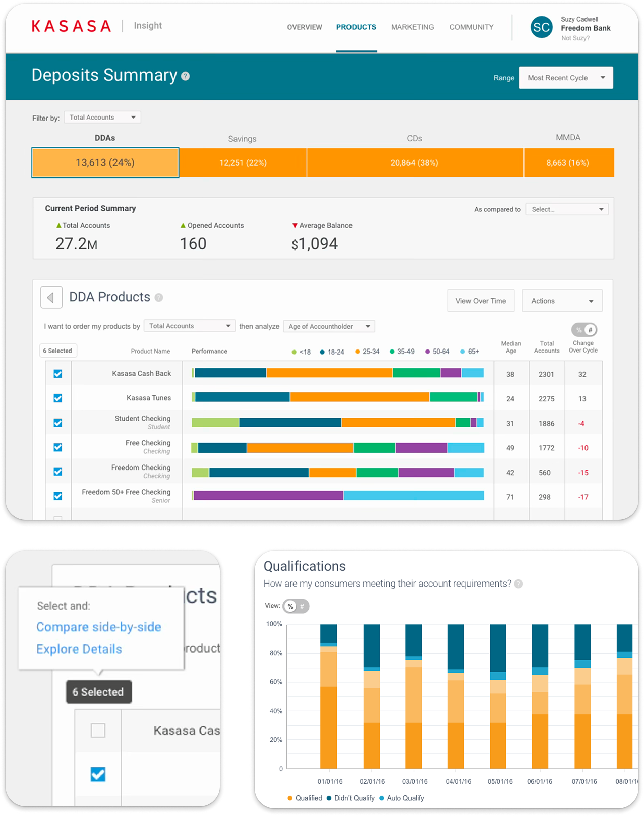Image resolution: width=644 pixels, height=816 pixels.
Task: Go to the MARKETING tab
Action: pyautogui.click(x=413, y=27)
